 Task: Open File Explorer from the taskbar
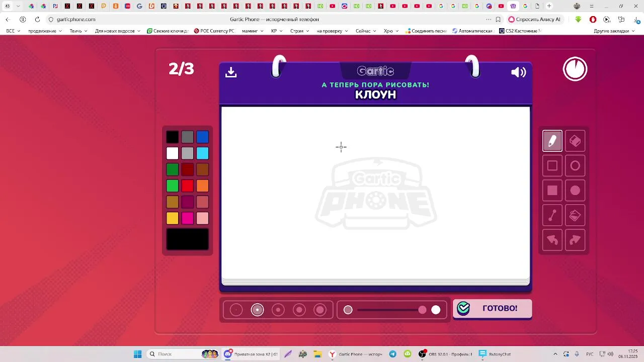(x=317, y=354)
